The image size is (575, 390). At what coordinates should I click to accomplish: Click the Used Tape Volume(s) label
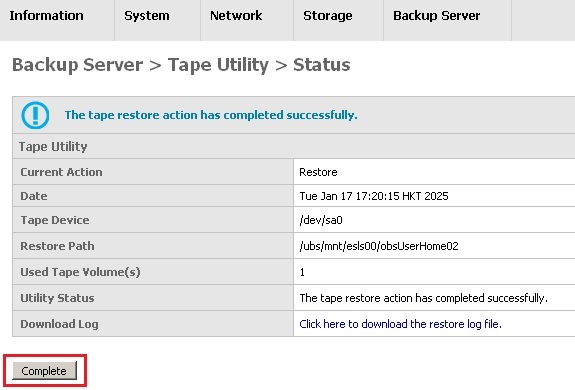pyautogui.click(x=80, y=272)
